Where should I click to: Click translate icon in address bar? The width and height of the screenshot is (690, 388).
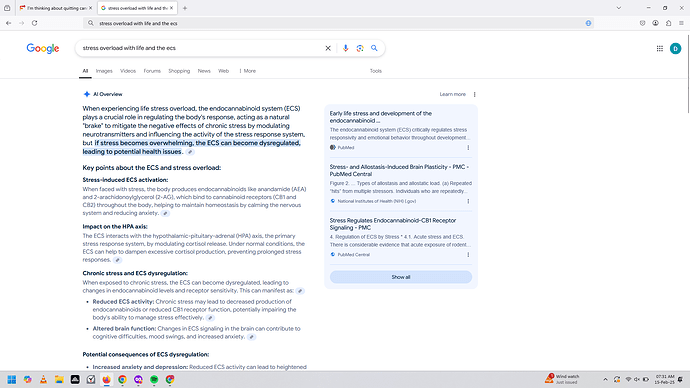588,23
